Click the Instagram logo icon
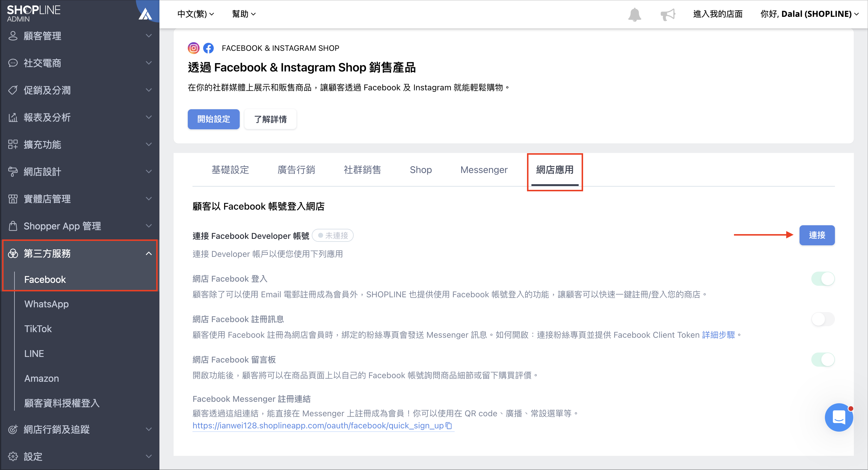The width and height of the screenshot is (868, 470). point(193,48)
